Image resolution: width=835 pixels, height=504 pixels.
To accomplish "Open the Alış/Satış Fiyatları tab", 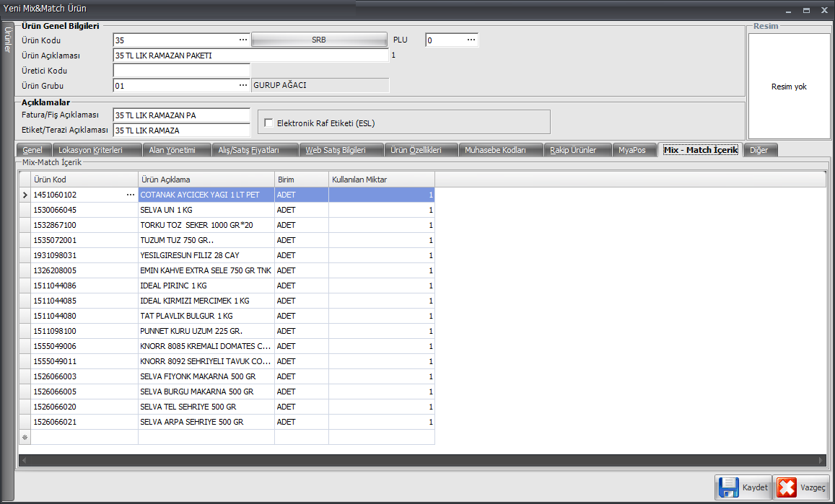I will [x=248, y=150].
